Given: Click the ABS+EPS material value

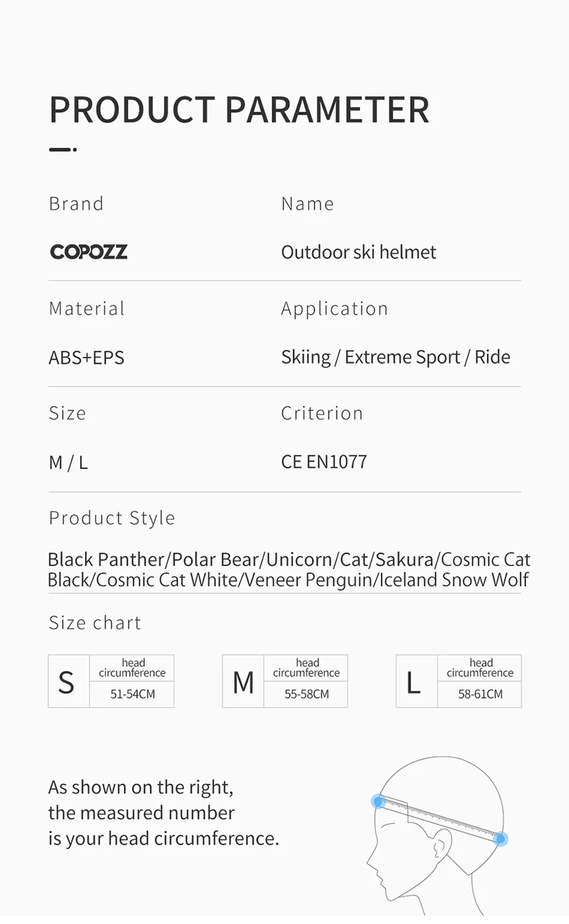Looking at the screenshot, I should 86,357.
